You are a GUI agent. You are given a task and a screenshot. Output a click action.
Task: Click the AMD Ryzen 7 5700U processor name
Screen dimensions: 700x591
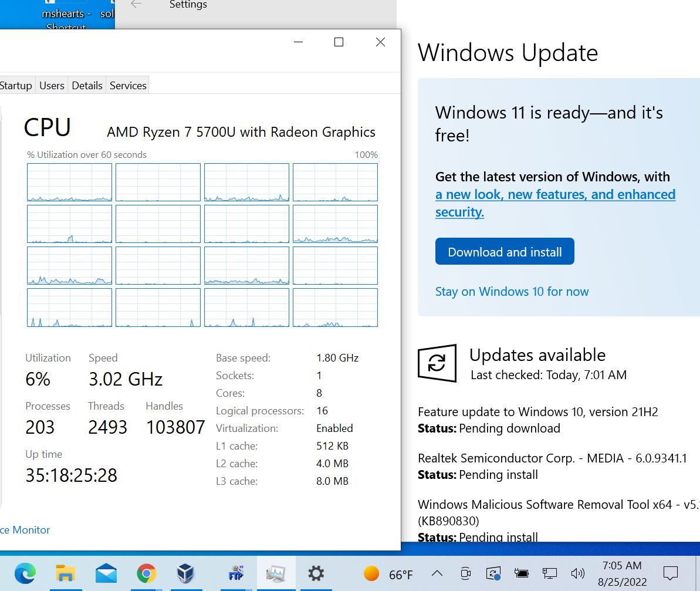coord(241,132)
